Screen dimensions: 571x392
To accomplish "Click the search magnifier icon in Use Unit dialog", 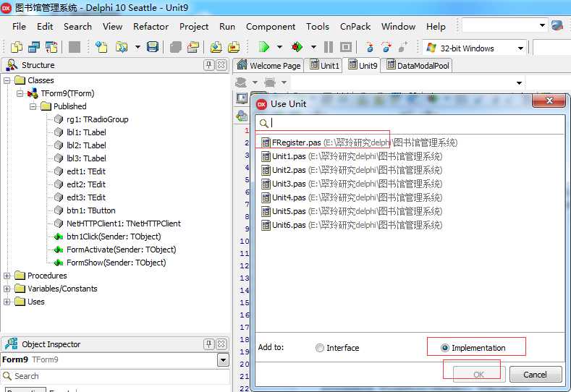I will point(264,124).
